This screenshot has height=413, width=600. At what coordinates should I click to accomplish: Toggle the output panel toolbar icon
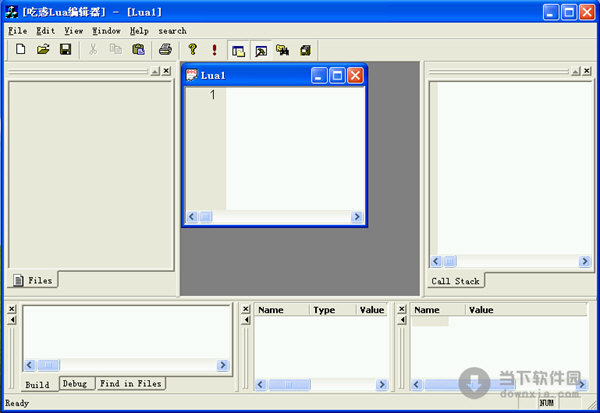(261, 51)
